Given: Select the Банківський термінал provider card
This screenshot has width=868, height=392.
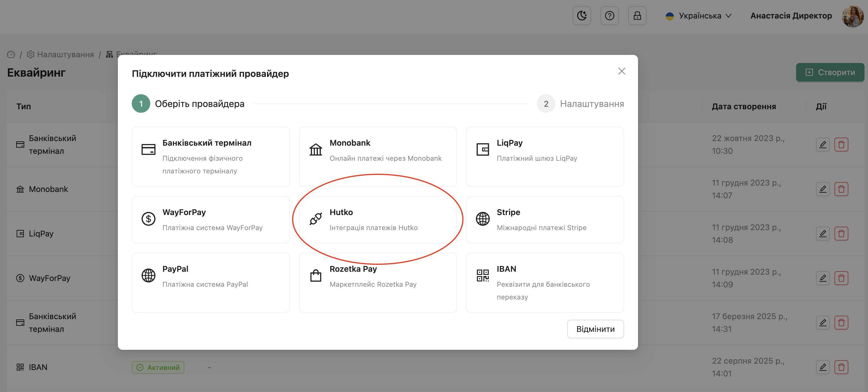Looking at the screenshot, I should tap(211, 156).
